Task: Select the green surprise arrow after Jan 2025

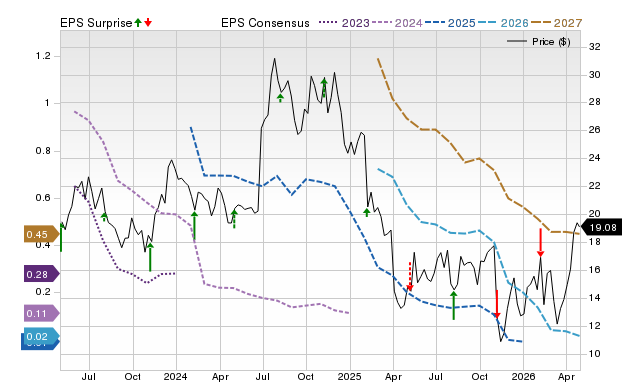Action: [367, 212]
